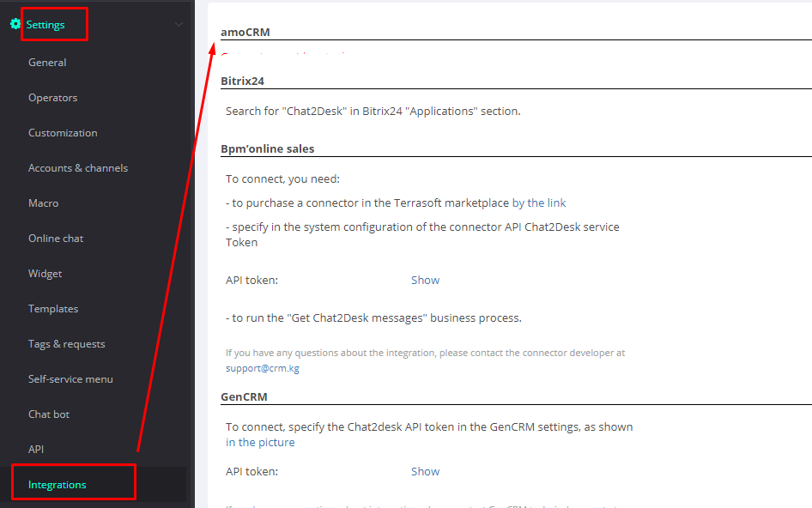Viewport: 812px width, 508px height.
Task: Select Templates in the sidebar
Action: 53,309
